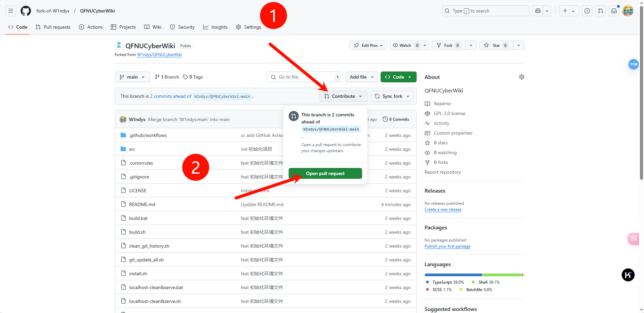
Task: Open the Projects tab
Action: 123,27
